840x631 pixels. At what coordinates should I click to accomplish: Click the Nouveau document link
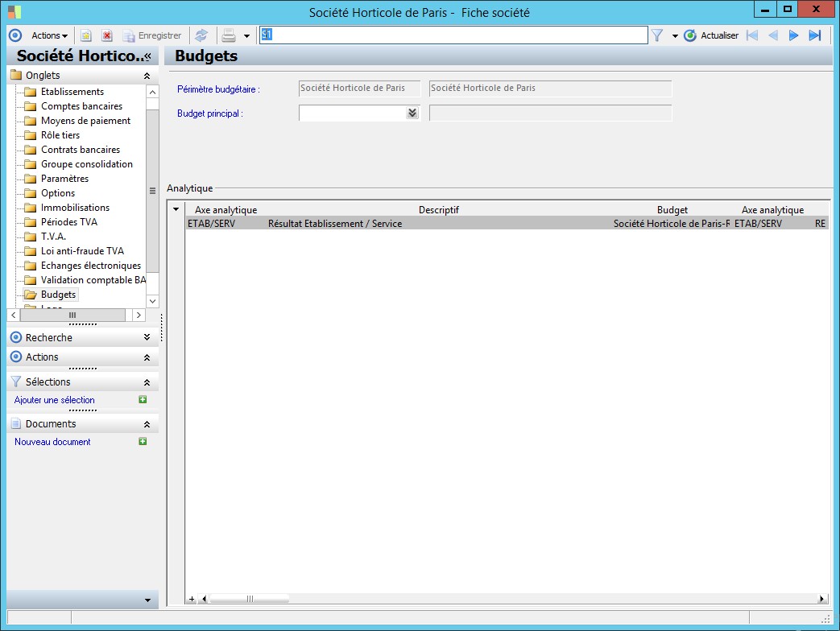pyautogui.click(x=52, y=442)
